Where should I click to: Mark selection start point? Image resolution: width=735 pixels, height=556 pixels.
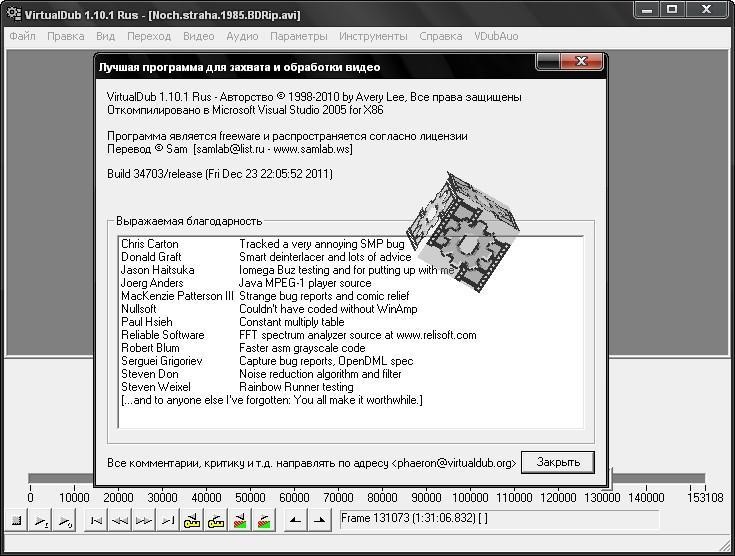295,520
